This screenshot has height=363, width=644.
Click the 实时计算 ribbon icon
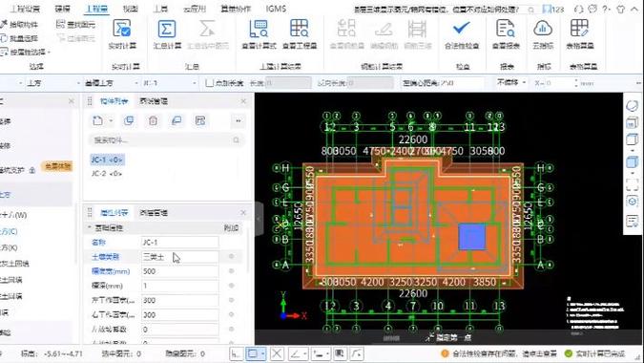tap(122, 35)
